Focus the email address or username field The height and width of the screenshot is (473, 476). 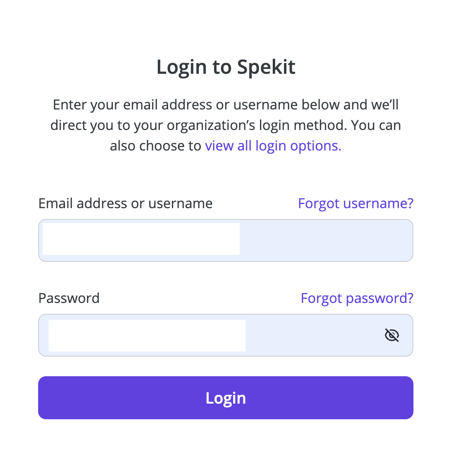tap(226, 240)
